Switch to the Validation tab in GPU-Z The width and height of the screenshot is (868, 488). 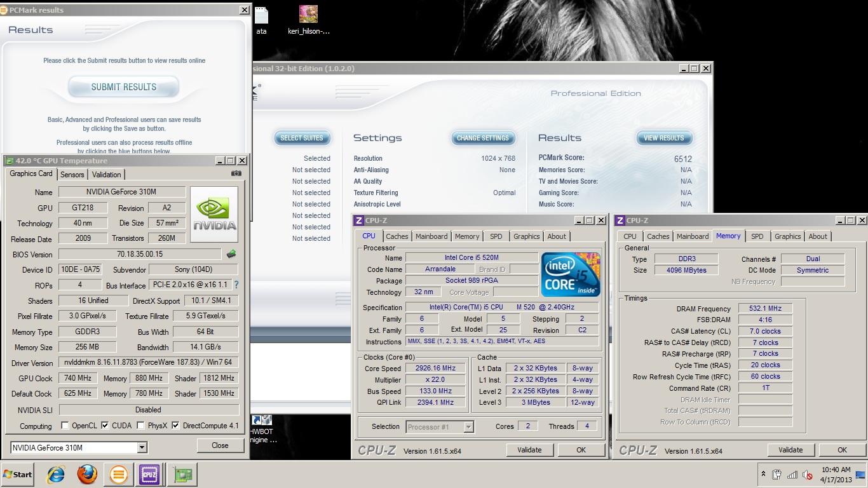click(x=106, y=174)
